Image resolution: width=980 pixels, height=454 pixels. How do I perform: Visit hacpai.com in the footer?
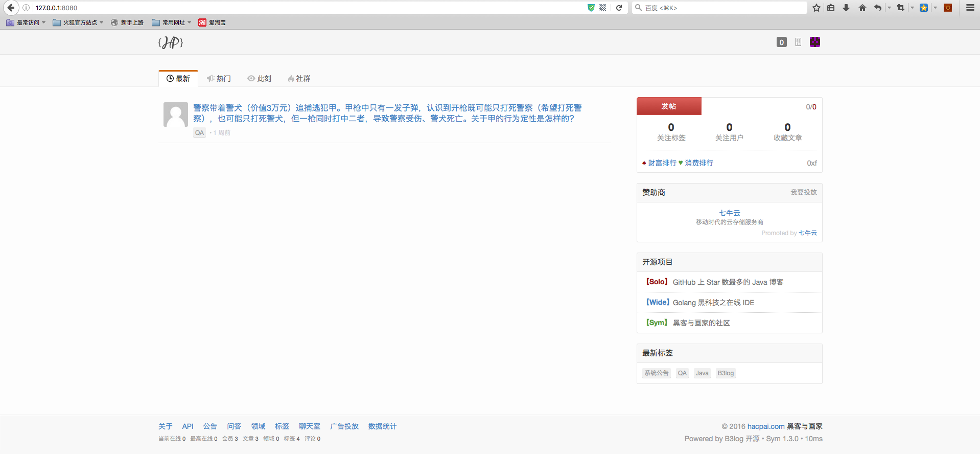[x=766, y=426]
